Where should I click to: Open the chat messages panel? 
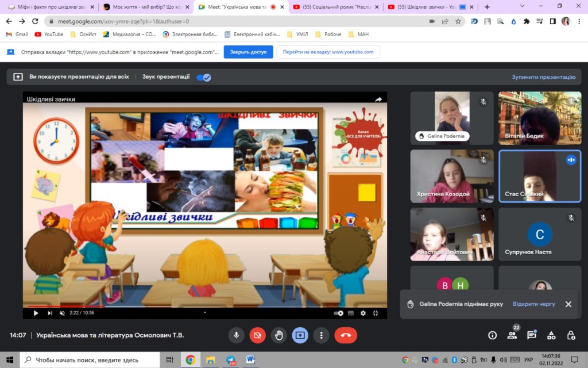pos(532,335)
